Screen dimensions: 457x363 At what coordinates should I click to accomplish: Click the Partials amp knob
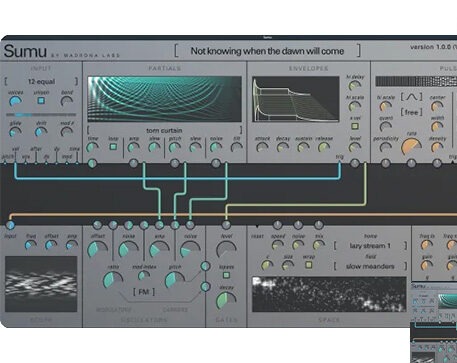tap(134, 147)
